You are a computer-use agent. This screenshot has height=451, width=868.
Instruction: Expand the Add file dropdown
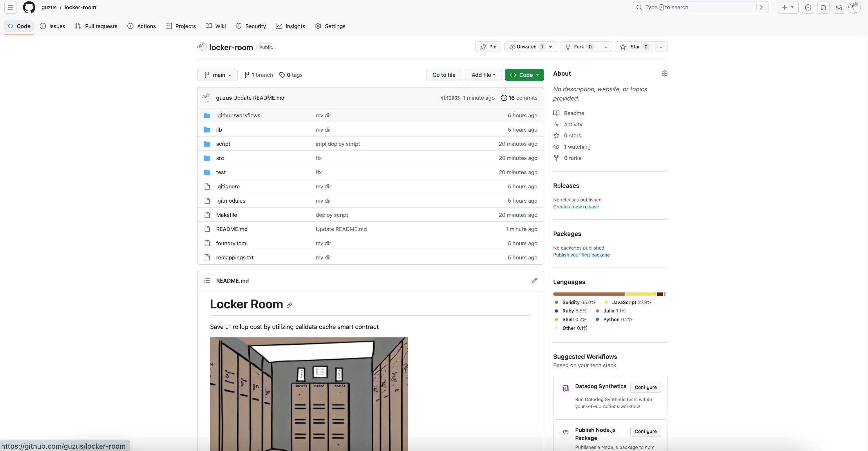pos(483,75)
